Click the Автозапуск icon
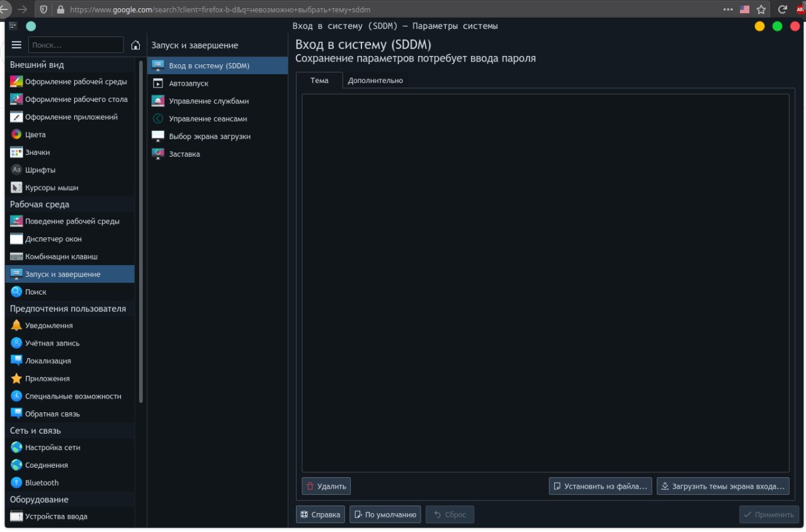 [158, 83]
